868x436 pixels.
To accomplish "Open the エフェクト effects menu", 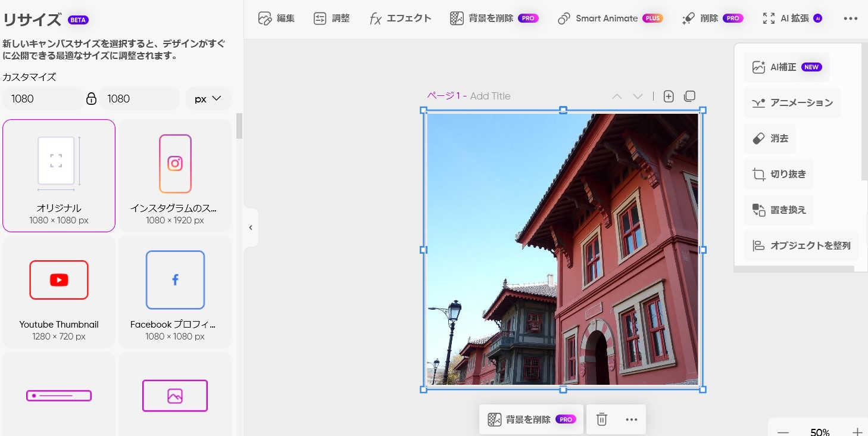I will (x=400, y=18).
